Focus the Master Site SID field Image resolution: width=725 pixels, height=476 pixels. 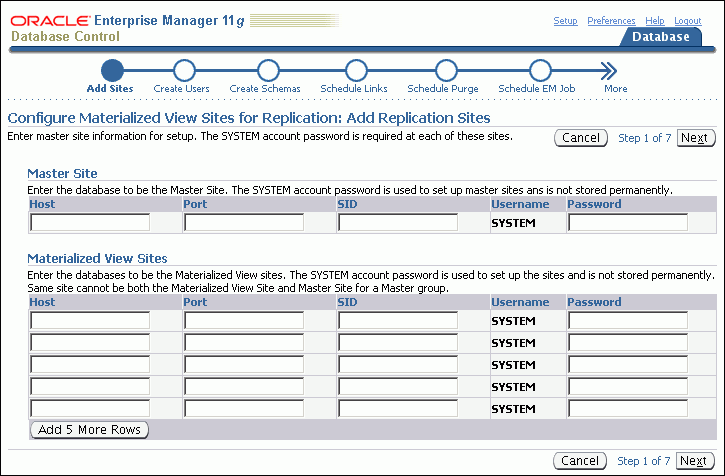[x=398, y=223]
